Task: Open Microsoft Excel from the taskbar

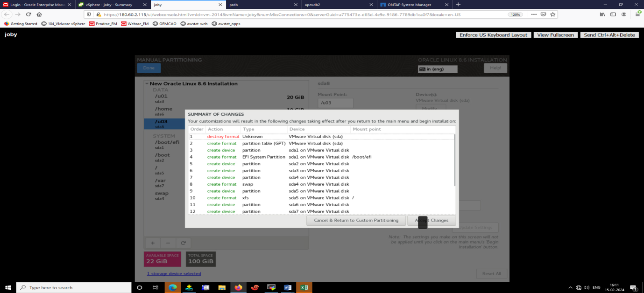Action: pos(304,287)
